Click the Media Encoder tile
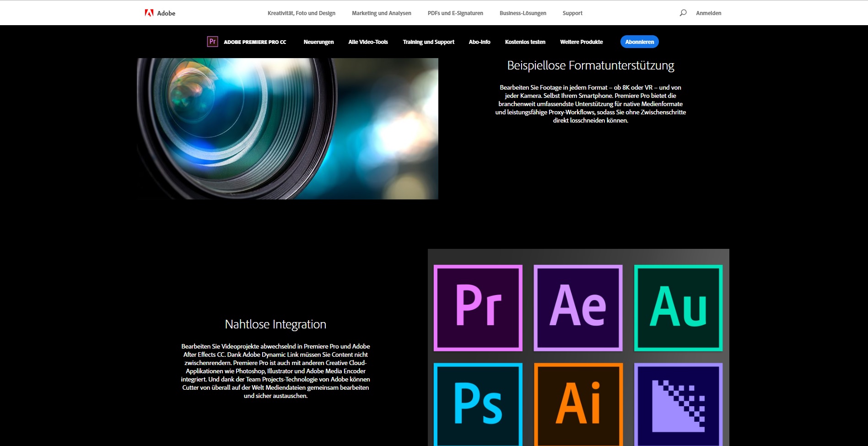 pos(679,404)
